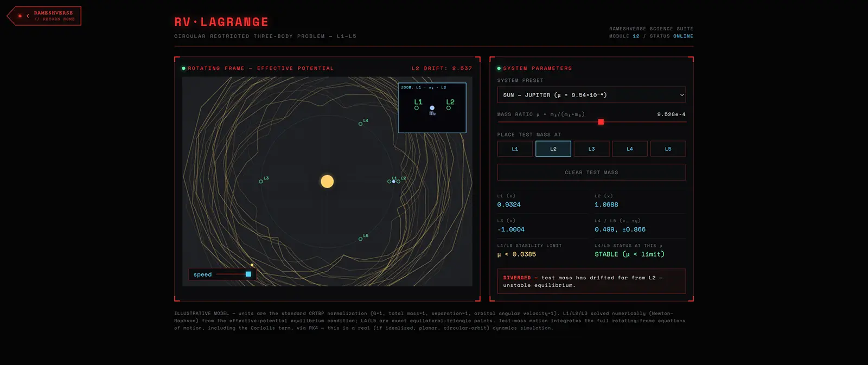Click the L4 marker circle in the plot

coord(360,124)
